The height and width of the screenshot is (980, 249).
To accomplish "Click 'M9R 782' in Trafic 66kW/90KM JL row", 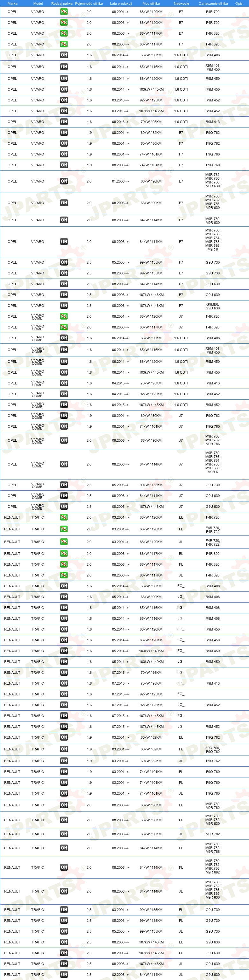I will pyautogui.click(x=212, y=834).
